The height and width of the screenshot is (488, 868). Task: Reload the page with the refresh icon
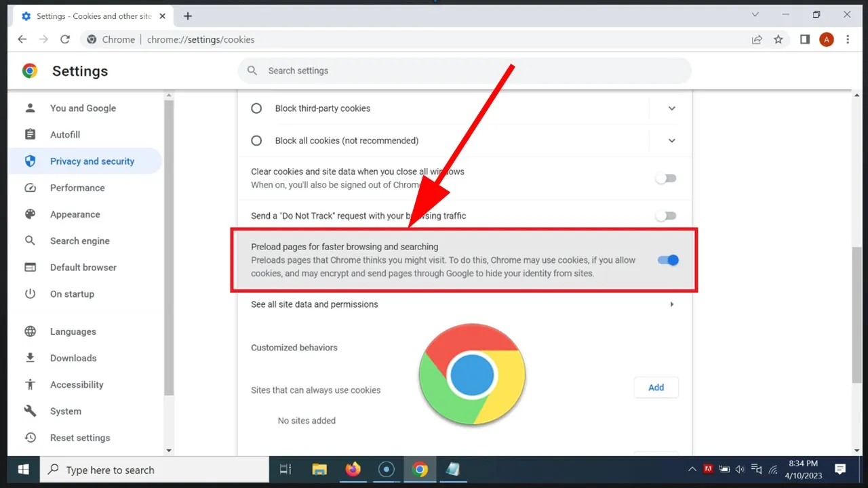pos(65,39)
